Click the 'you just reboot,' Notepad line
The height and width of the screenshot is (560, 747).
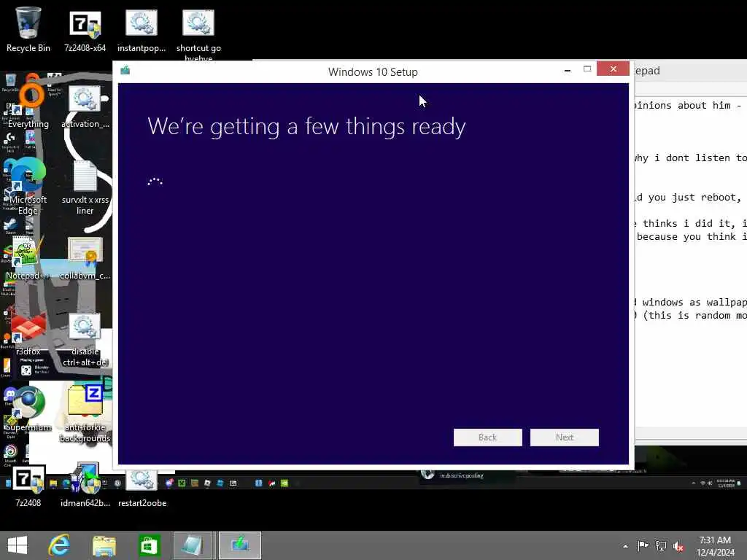click(689, 197)
